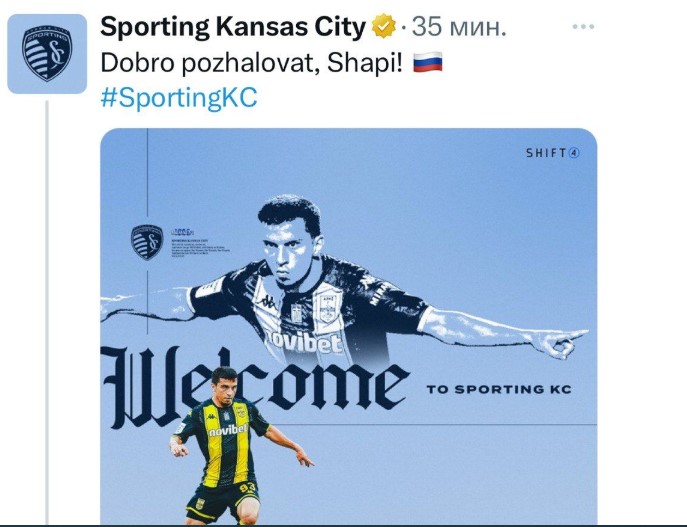Viewport: 687px width, 527px height.
Task: Click the Kappa logo on large jersey
Action: tap(267, 302)
